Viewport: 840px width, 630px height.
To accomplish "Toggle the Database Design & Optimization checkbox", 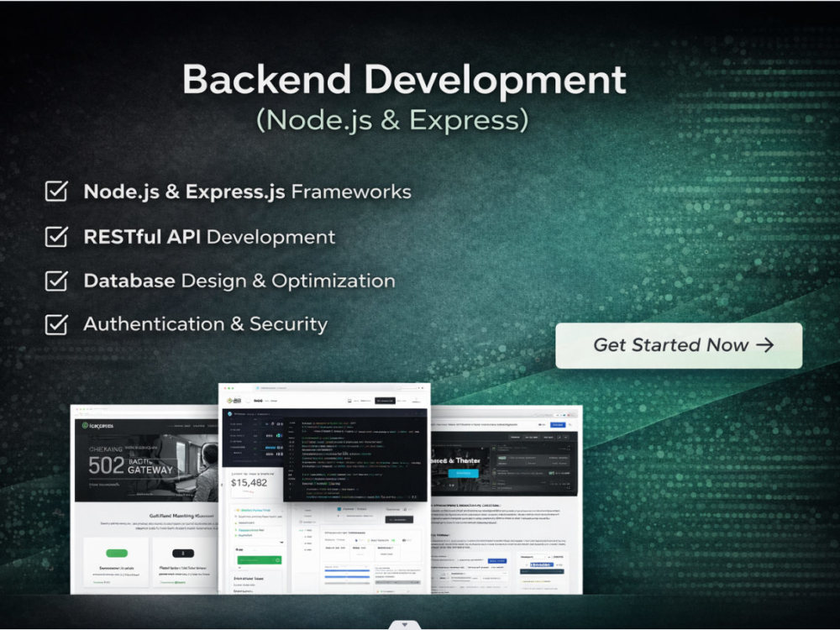I will [x=56, y=281].
